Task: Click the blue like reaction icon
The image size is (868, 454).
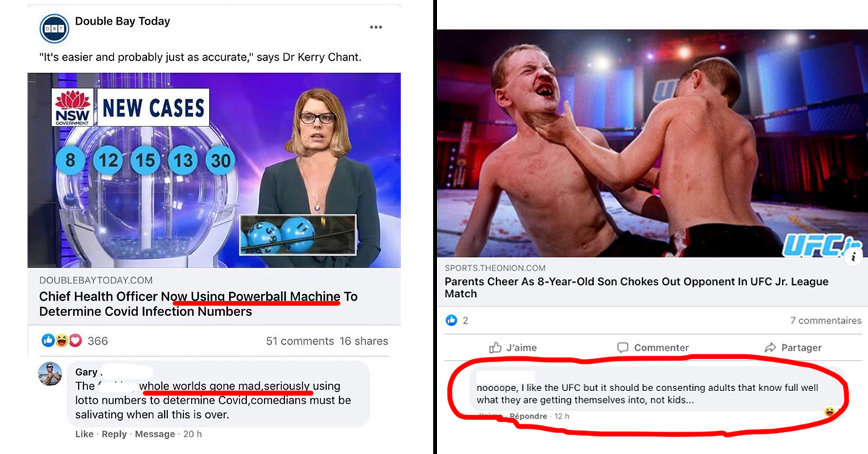Action: click(451, 320)
